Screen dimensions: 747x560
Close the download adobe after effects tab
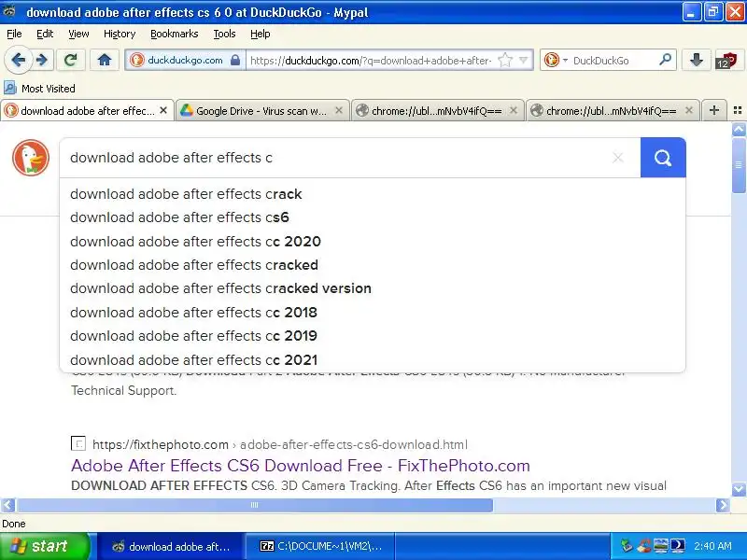[163, 110]
